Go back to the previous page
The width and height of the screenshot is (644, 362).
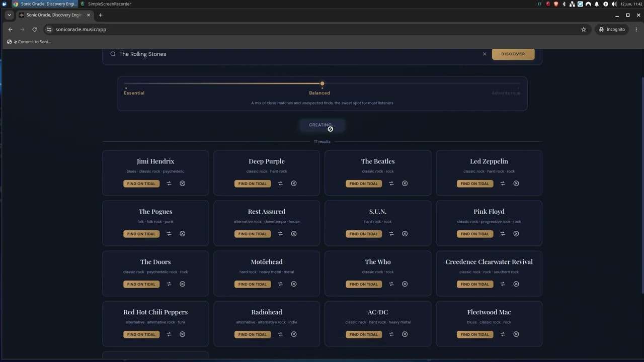tap(10, 29)
